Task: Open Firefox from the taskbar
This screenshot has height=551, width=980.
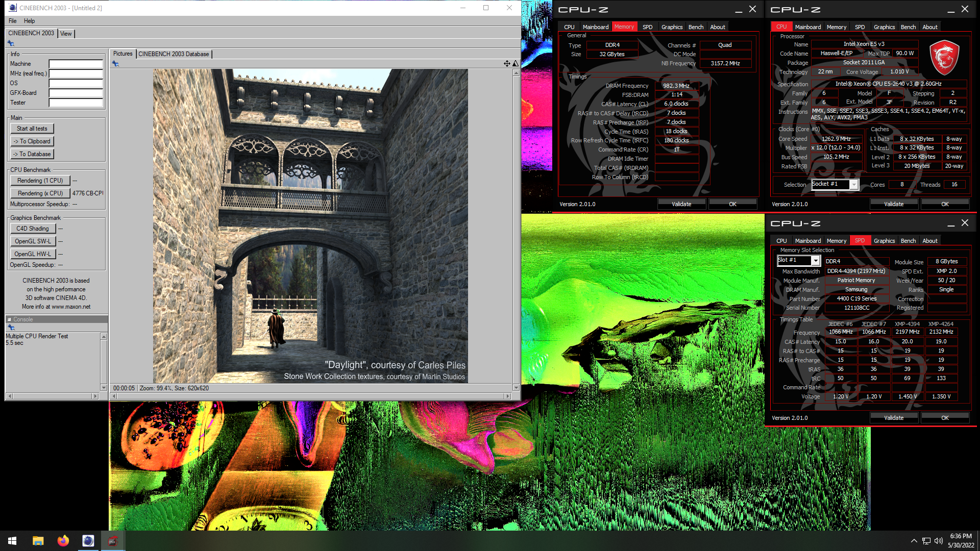Action: (x=63, y=541)
